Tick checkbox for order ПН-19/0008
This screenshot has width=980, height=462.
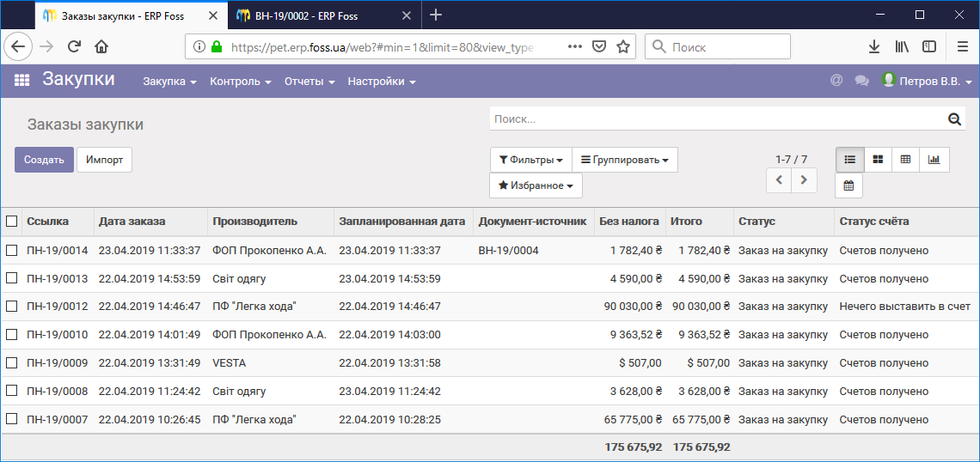coord(11,391)
